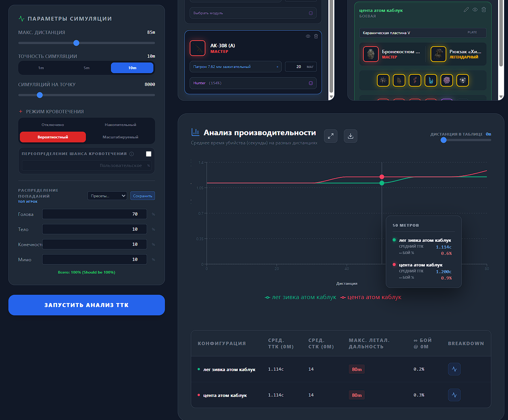Open breakdown for лег зивка атом каблук
The width and height of the screenshot is (508, 420).
click(454, 369)
